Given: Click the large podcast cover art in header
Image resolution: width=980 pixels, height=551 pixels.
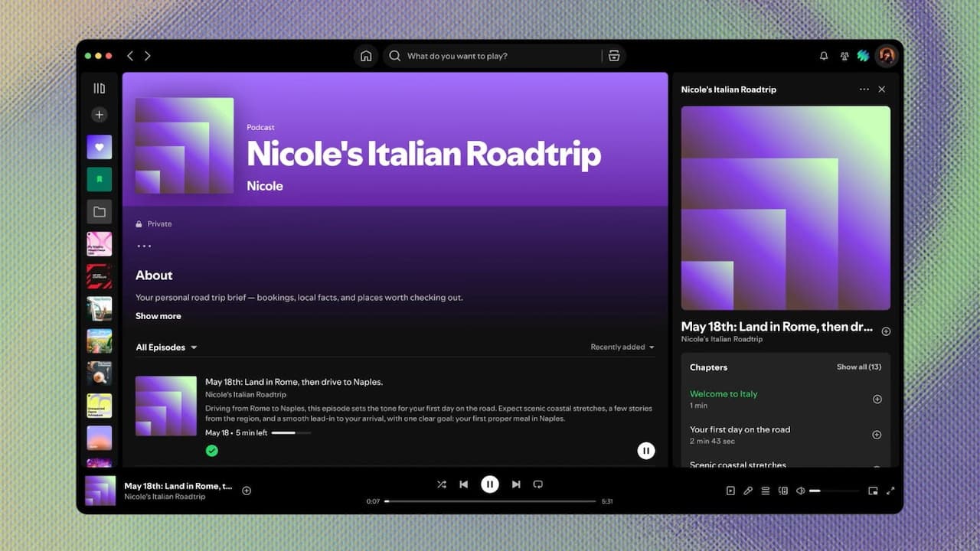Looking at the screenshot, I should (x=185, y=145).
